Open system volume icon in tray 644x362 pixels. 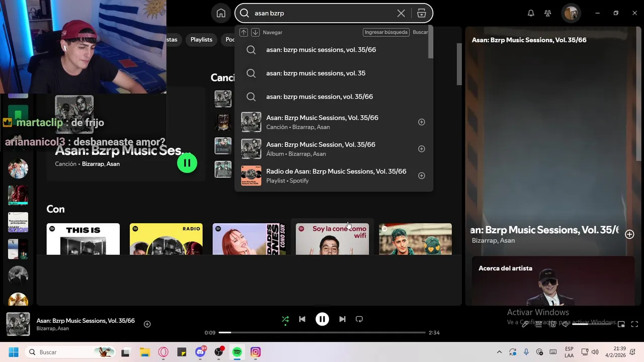pos(595,352)
